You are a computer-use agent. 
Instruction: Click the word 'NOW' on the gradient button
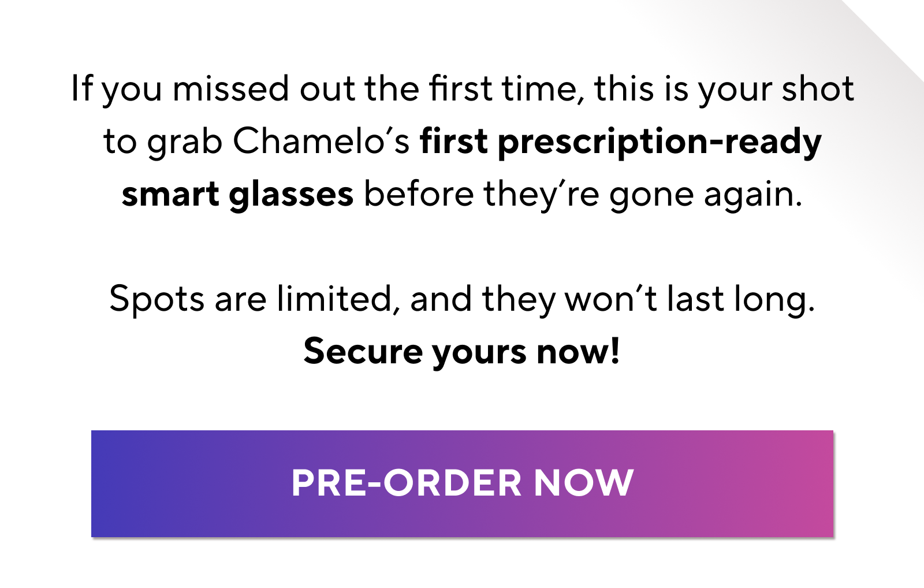(584, 483)
